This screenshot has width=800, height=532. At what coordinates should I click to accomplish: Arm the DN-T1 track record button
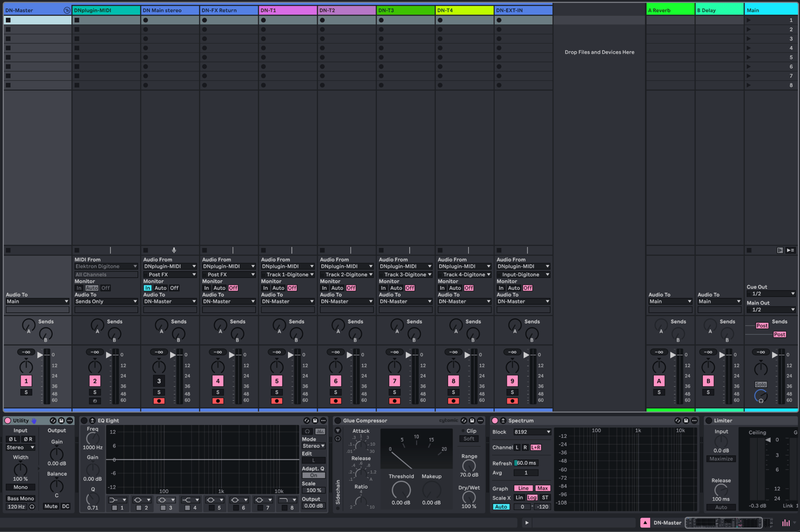coord(277,401)
